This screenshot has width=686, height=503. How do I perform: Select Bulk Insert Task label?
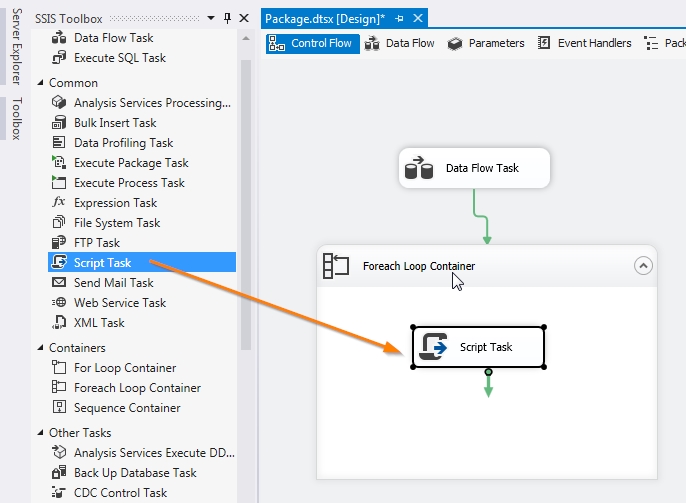tap(115, 123)
